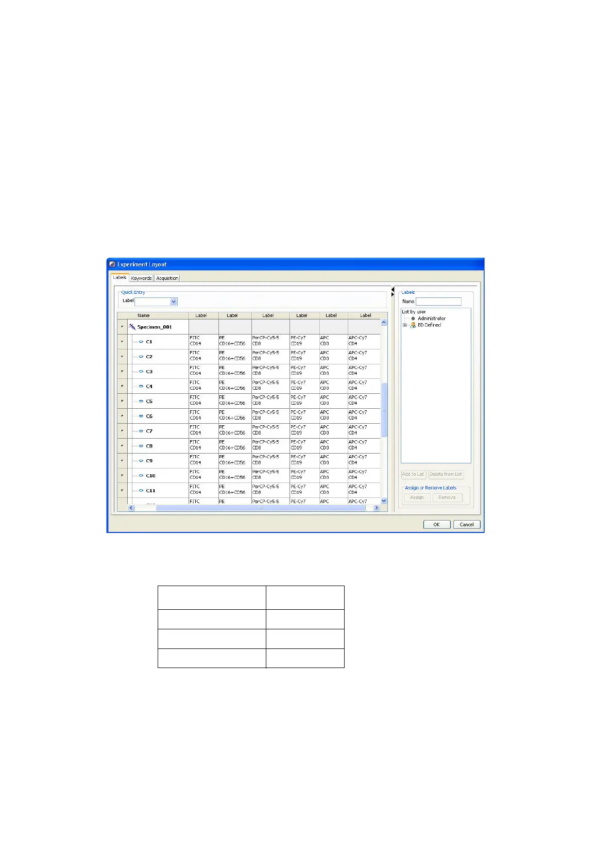Viewport: 613px width, 868px height.
Task: Click the PerCP-Cy5-5 CD8 cell in row C3
Action: [x=270, y=371]
